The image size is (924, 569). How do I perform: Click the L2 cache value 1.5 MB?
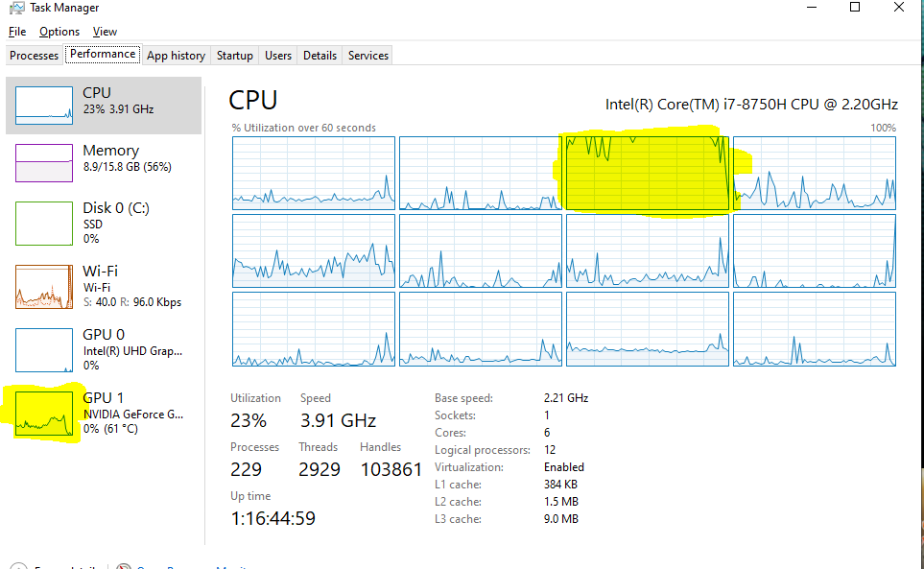[561, 502]
